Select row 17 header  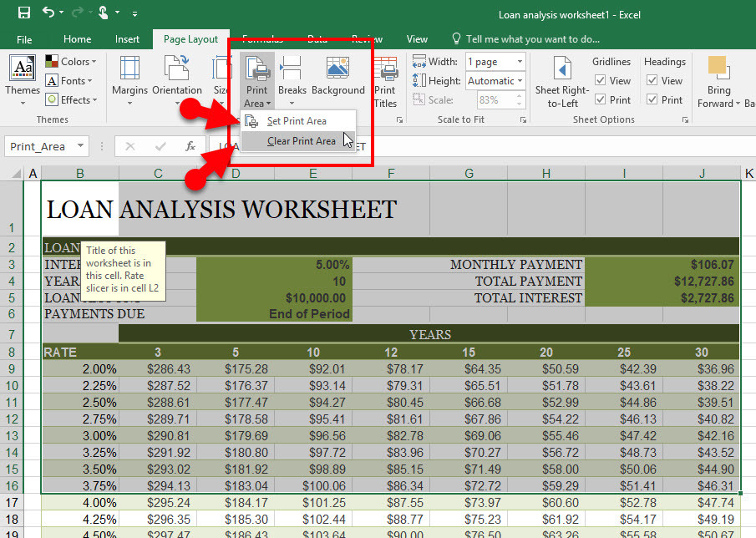[12, 503]
